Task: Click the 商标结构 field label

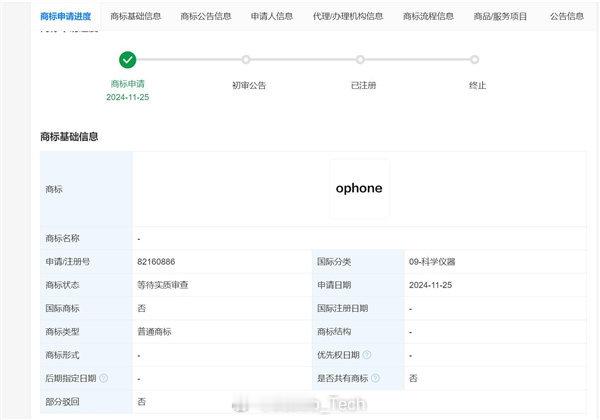Action: (334, 331)
